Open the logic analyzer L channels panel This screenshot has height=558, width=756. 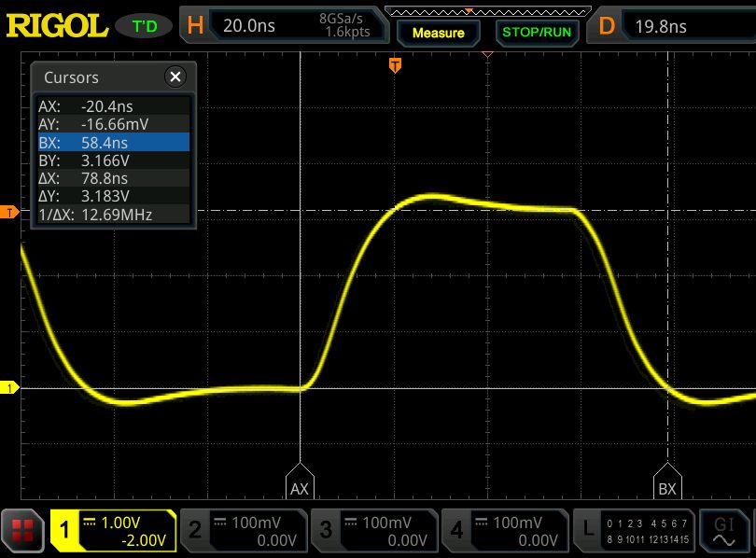[x=634, y=531]
